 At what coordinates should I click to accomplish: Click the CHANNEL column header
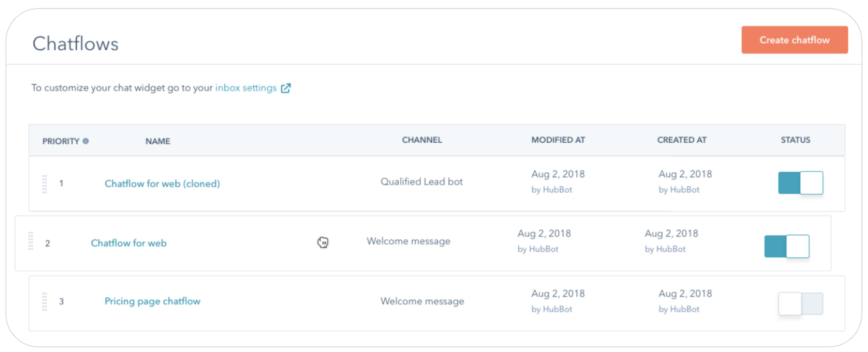tap(422, 140)
